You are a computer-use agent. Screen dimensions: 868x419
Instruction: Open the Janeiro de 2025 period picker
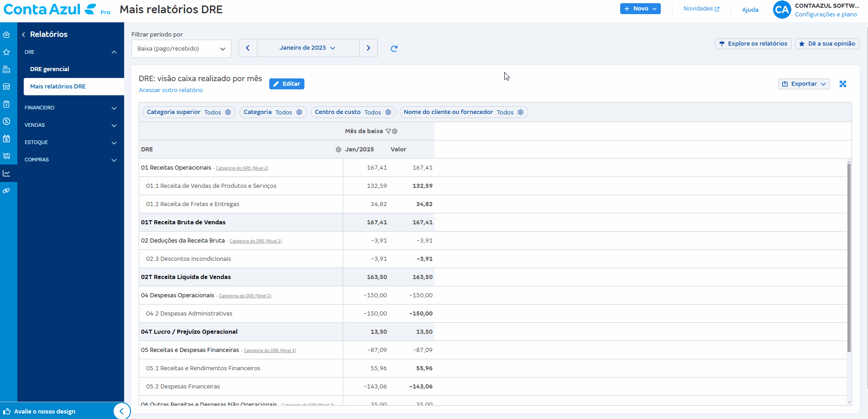pyautogui.click(x=308, y=48)
